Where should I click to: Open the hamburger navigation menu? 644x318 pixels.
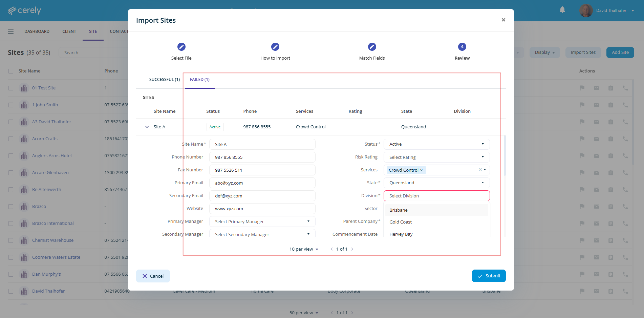tap(11, 31)
